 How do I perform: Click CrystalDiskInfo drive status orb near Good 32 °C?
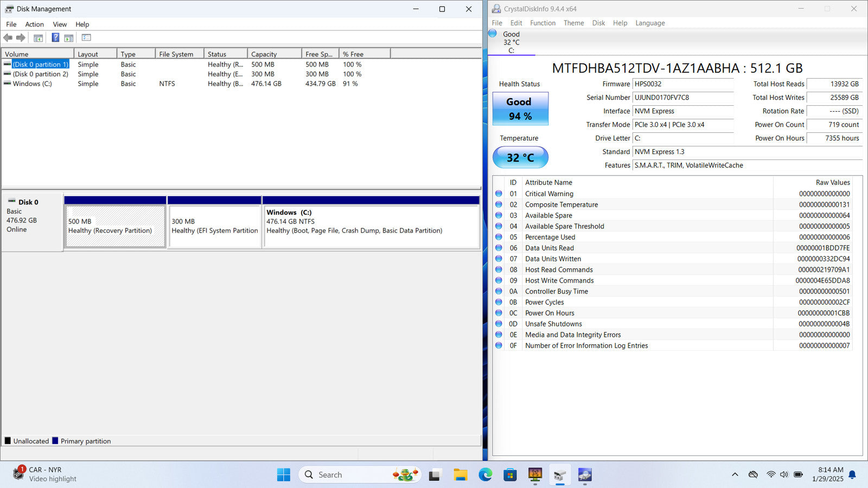pos(493,34)
